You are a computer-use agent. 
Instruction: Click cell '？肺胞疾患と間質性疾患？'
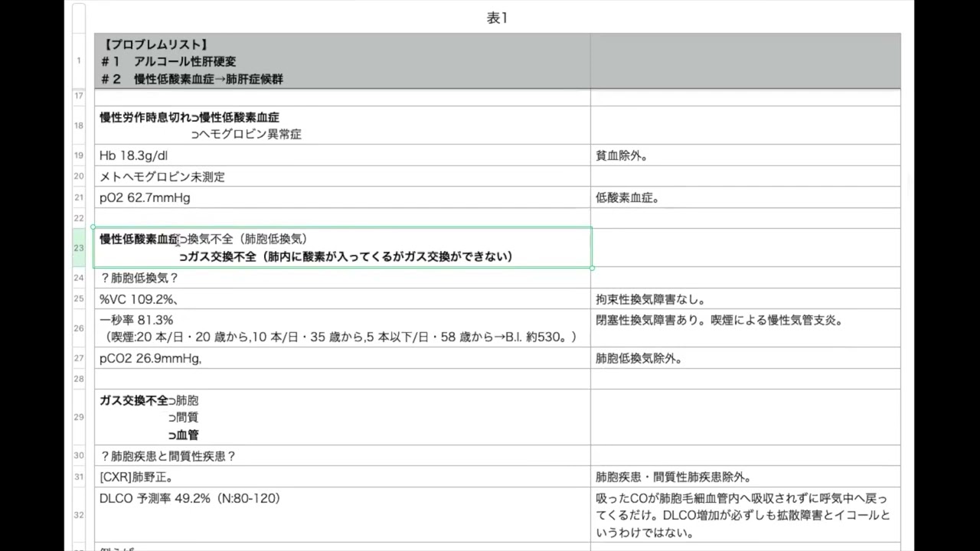(342, 456)
